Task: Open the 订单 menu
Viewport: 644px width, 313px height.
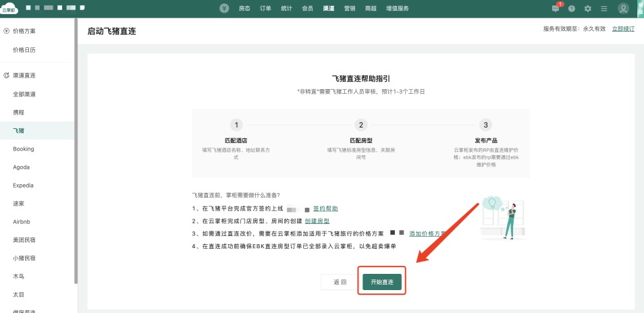Action: pyautogui.click(x=265, y=9)
